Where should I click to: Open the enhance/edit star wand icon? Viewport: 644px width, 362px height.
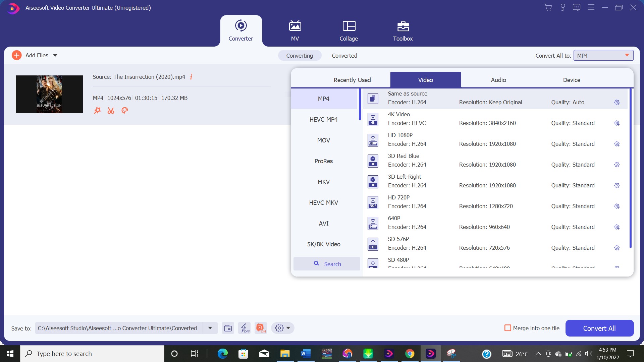pos(97,111)
